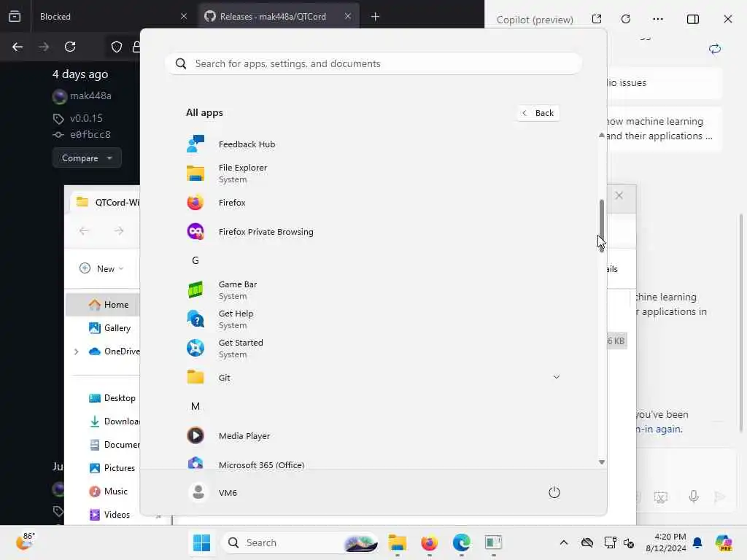
Task: Open notifications bell in taskbar
Action: (697, 542)
